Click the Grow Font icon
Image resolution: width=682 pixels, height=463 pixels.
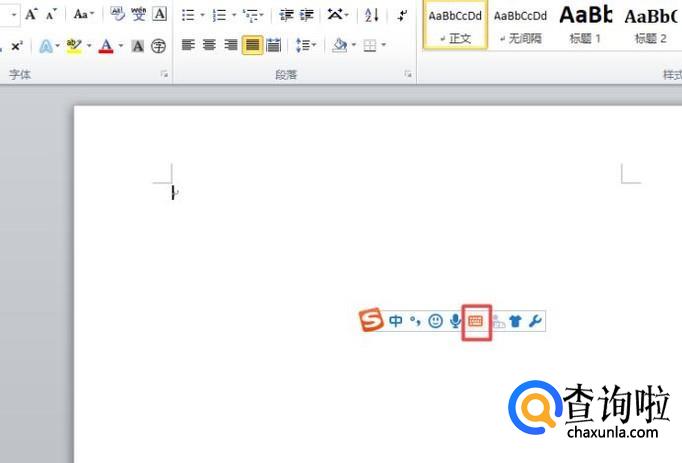coord(31,15)
